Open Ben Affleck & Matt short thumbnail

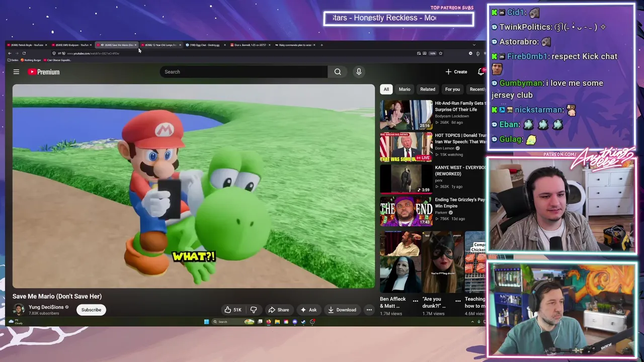(x=400, y=262)
